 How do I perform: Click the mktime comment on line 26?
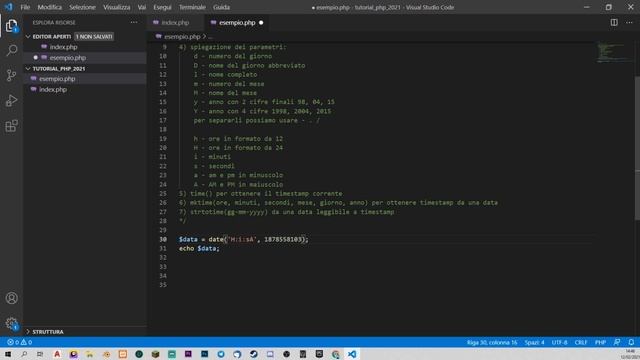pos(338,202)
